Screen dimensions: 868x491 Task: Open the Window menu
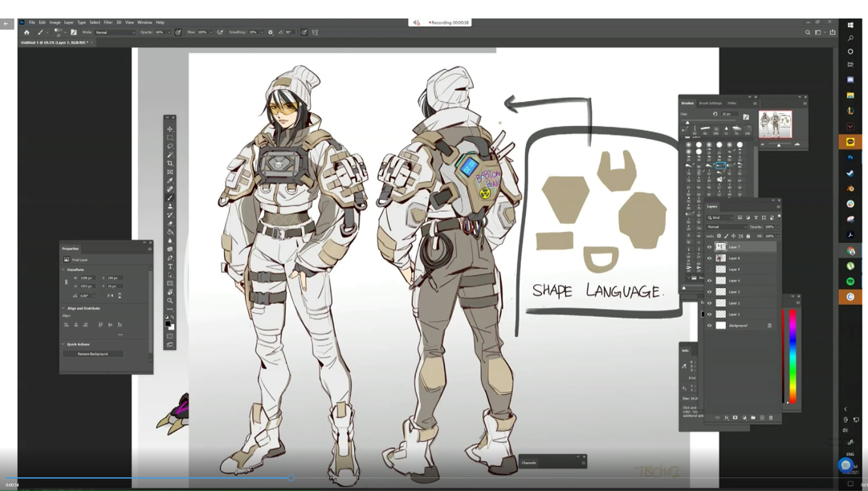145,22
